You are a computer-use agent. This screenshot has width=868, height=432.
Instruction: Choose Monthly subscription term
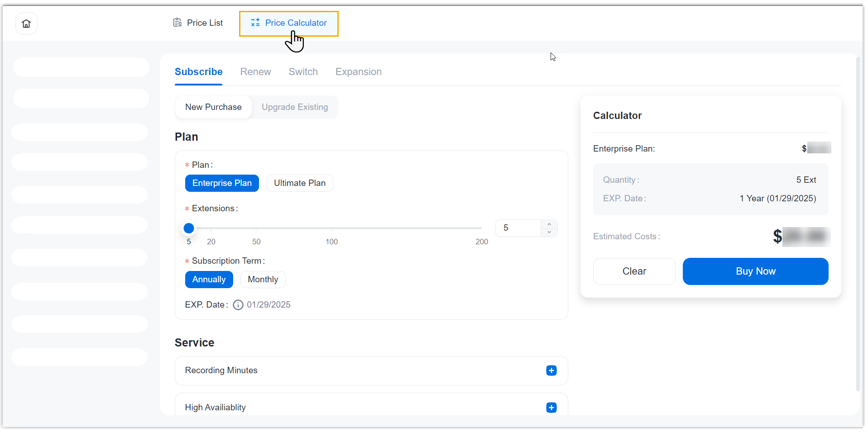point(263,280)
